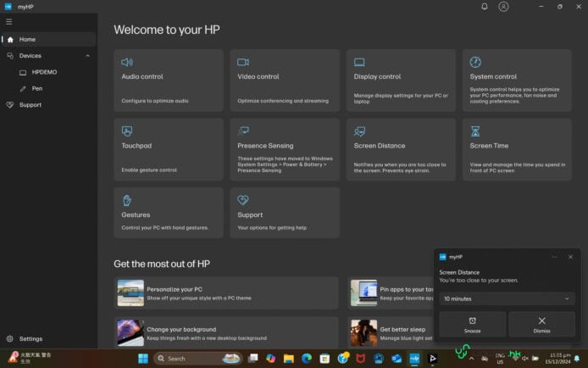The height and width of the screenshot is (368, 588).
Task: Open Microsoft Store from the taskbar
Action: (x=325, y=359)
